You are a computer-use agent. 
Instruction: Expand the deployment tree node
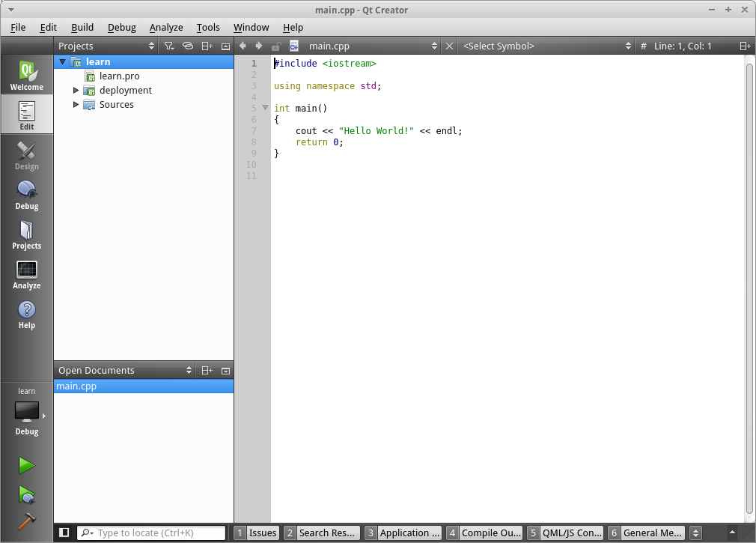[x=76, y=91]
